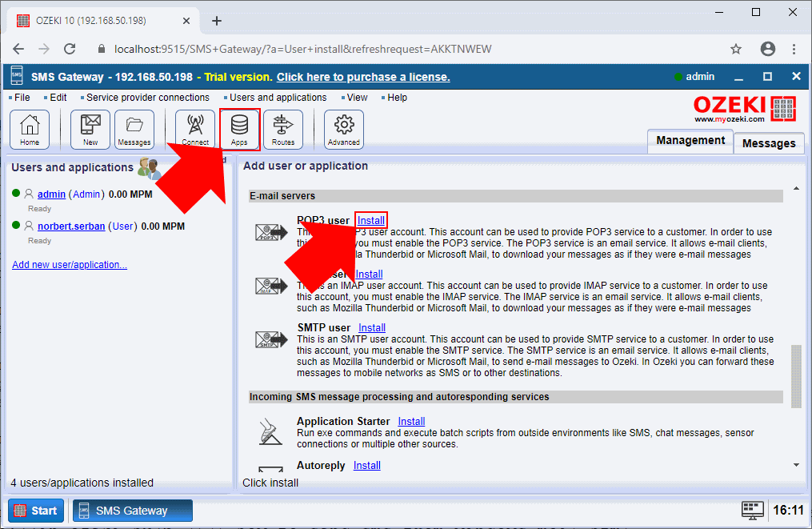Switch to the Management tab
The height and width of the screenshot is (529, 812).
(690, 141)
